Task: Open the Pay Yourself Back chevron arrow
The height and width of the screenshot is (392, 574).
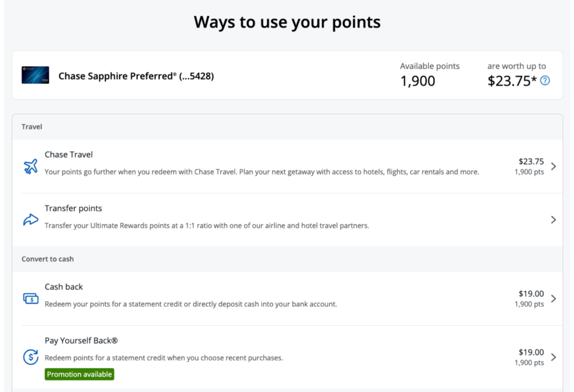Action: (x=553, y=357)
